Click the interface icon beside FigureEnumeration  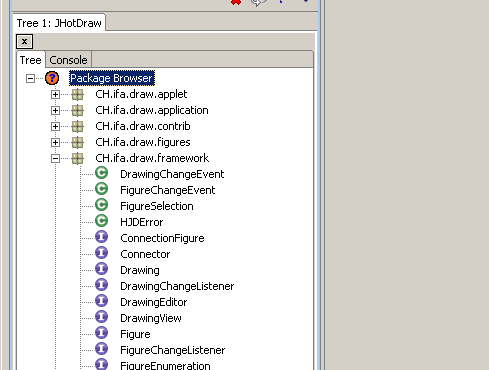101,364
